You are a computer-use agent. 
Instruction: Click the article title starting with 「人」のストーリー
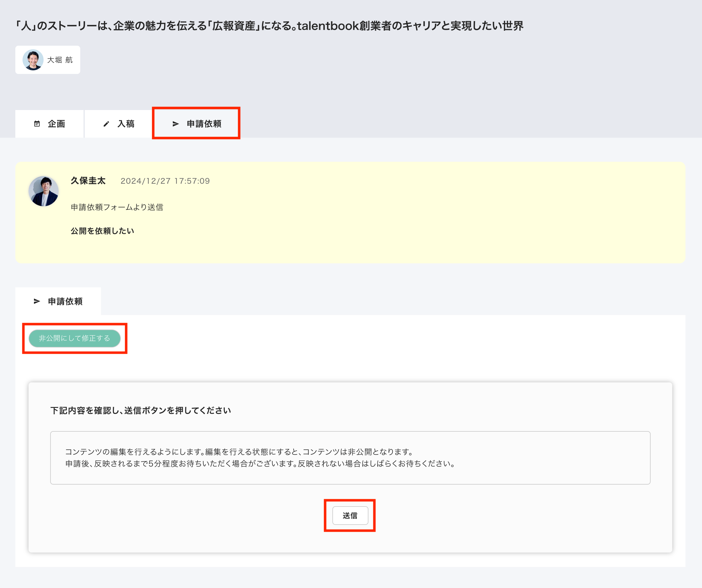pyautogui.click(x=270, y=26)
